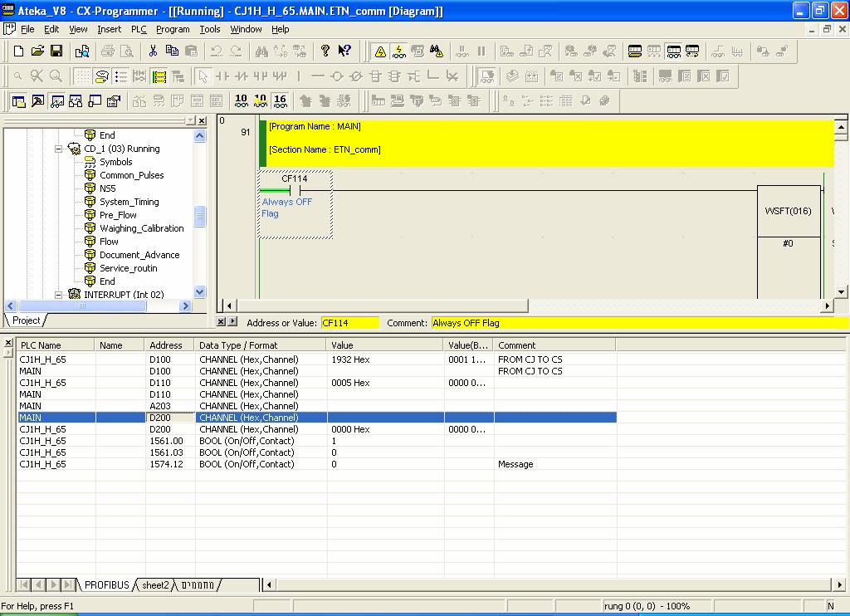
Task: Switch monitoring to signed decimal (highlighted 10)
Action: [261, 100]
